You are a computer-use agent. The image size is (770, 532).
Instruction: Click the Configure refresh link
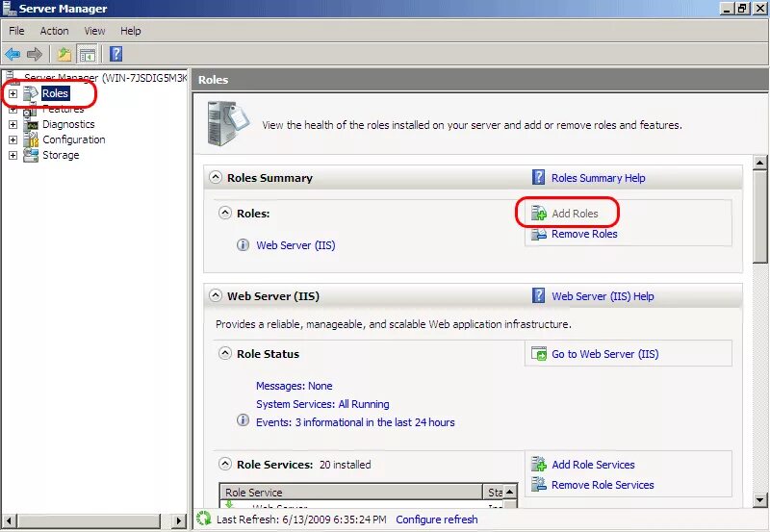437,519
